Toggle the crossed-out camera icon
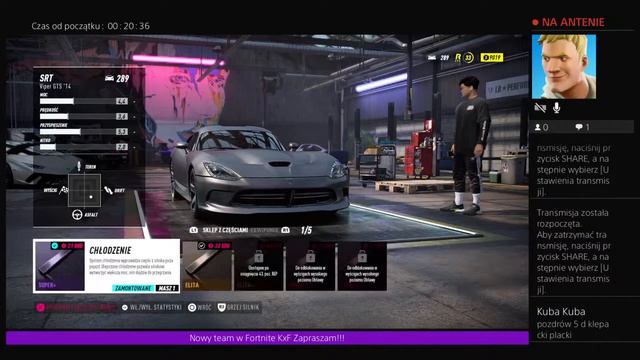Image resolution: width=640 pixels, height=360 pixels. (x=540, y=108)
